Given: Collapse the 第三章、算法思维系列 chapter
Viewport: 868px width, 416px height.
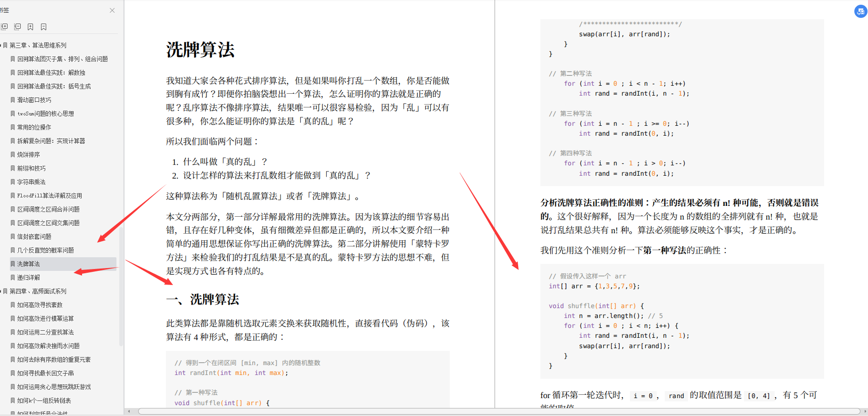Looking at the screenshot, I should click(1, 45).
